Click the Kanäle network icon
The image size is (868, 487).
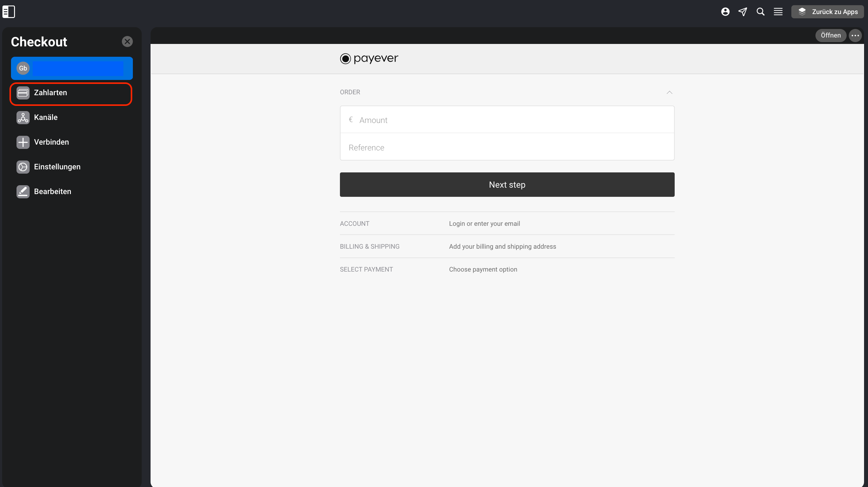23,117
